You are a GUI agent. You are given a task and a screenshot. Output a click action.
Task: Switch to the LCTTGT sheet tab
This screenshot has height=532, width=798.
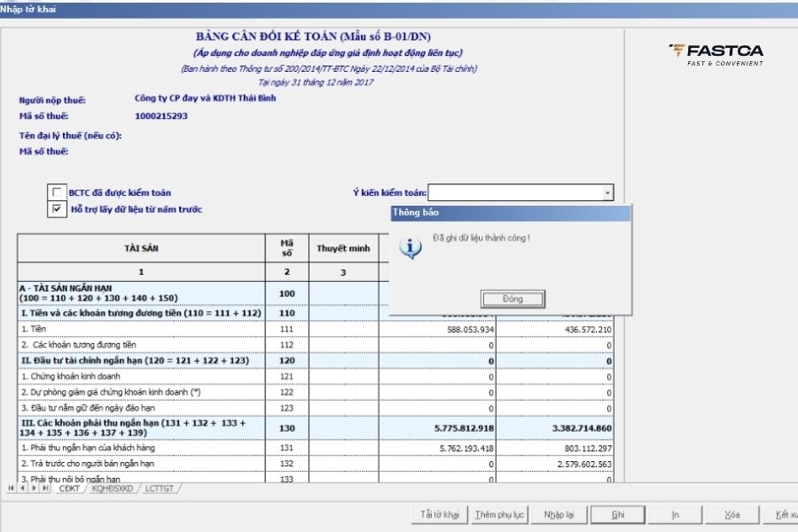pos(160,488)
